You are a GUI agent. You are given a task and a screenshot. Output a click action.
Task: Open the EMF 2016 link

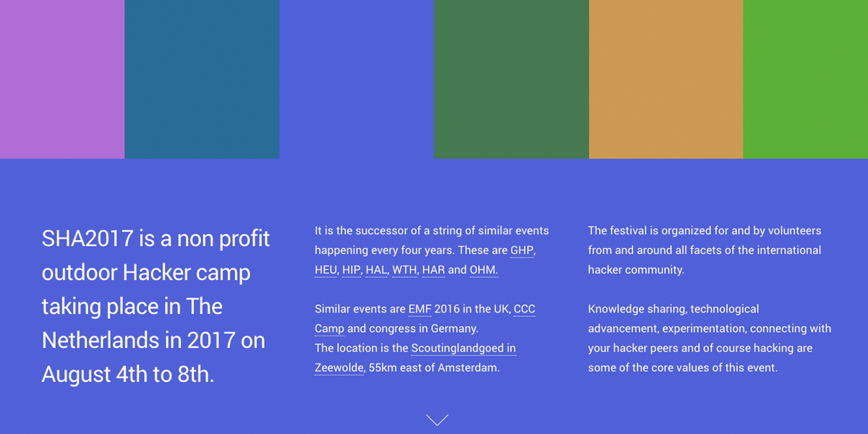click(x=420, y=309)
